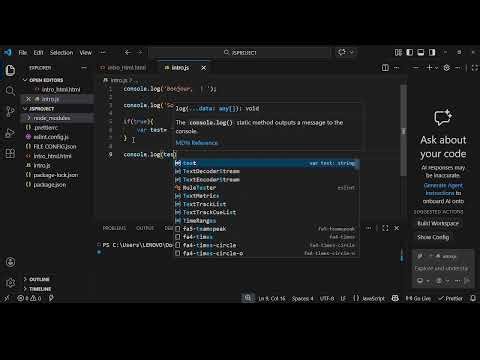The width and height of the screenshot is (480, 360).
Task: Close the intro.js editor tab
Action: click(x=204, y=68)
